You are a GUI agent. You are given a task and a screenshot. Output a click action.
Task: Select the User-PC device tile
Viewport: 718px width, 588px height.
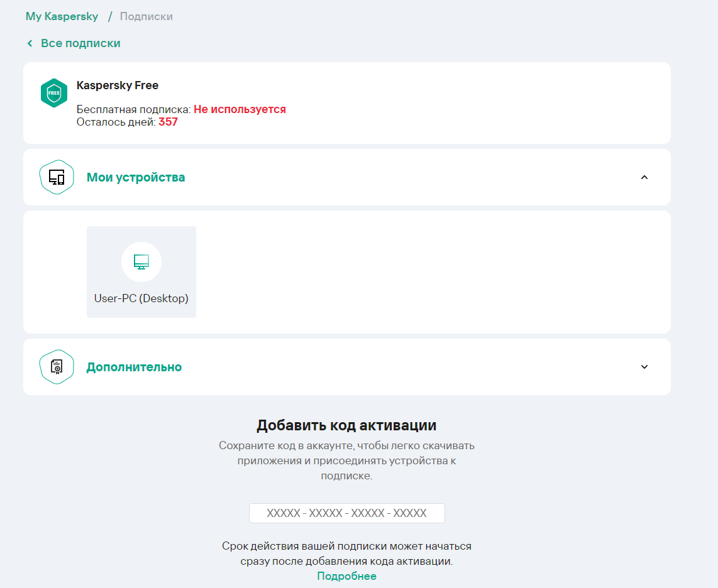[141, 271]
